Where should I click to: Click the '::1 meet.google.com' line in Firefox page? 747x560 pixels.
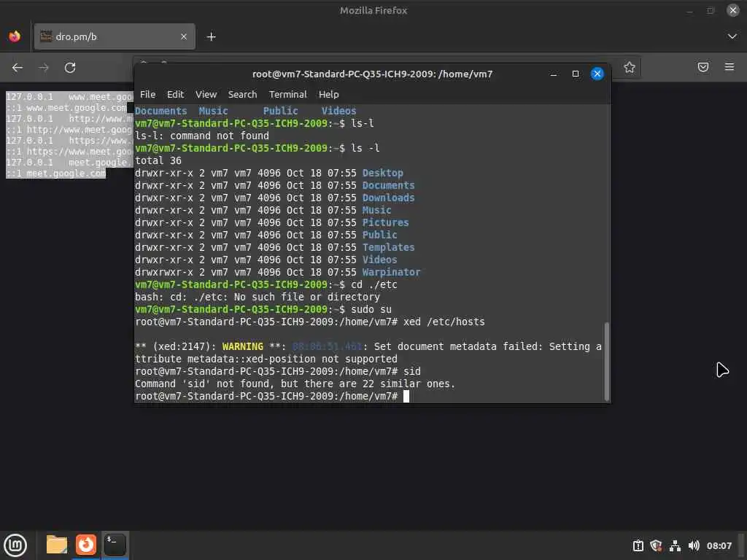56,174
